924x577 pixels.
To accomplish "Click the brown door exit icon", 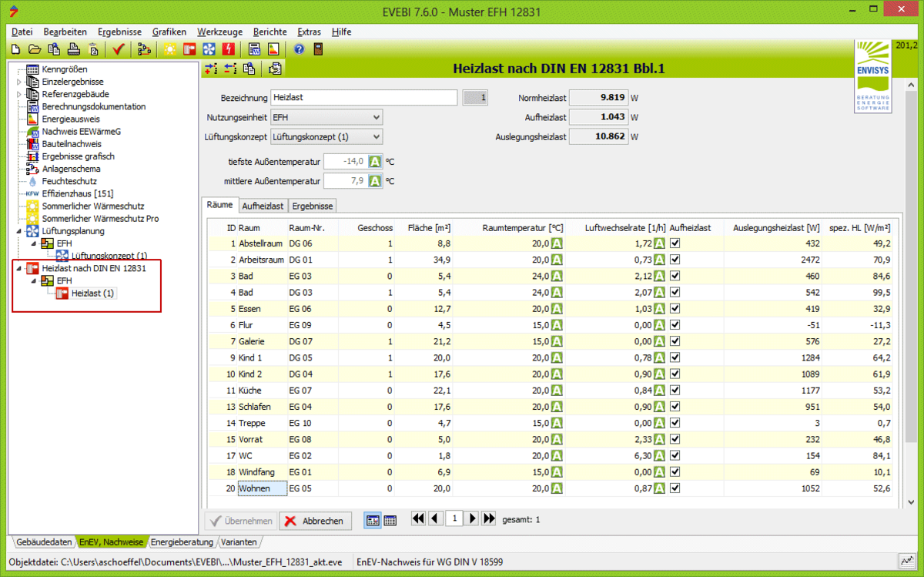I will 318,49.
